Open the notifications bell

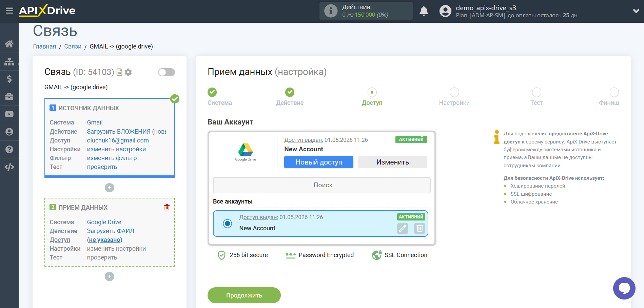(x=424, y=11)
